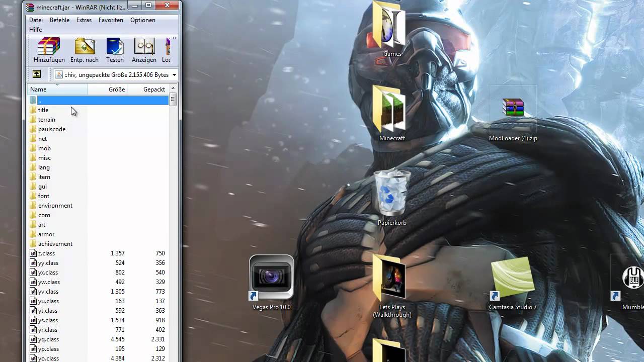The width and height of the screenshot is (644, 362).
Task: Select the yx.class file entry
Action: point(43,273)
